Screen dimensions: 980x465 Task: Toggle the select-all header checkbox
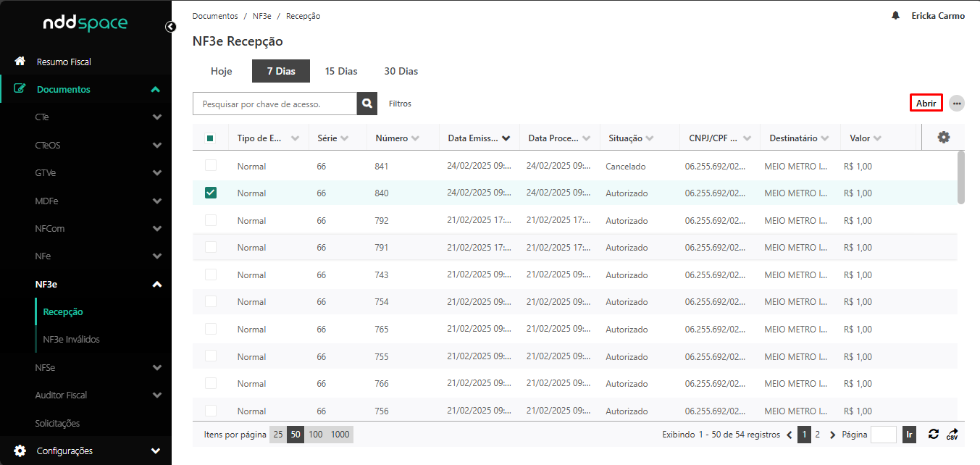click(210, 138)
